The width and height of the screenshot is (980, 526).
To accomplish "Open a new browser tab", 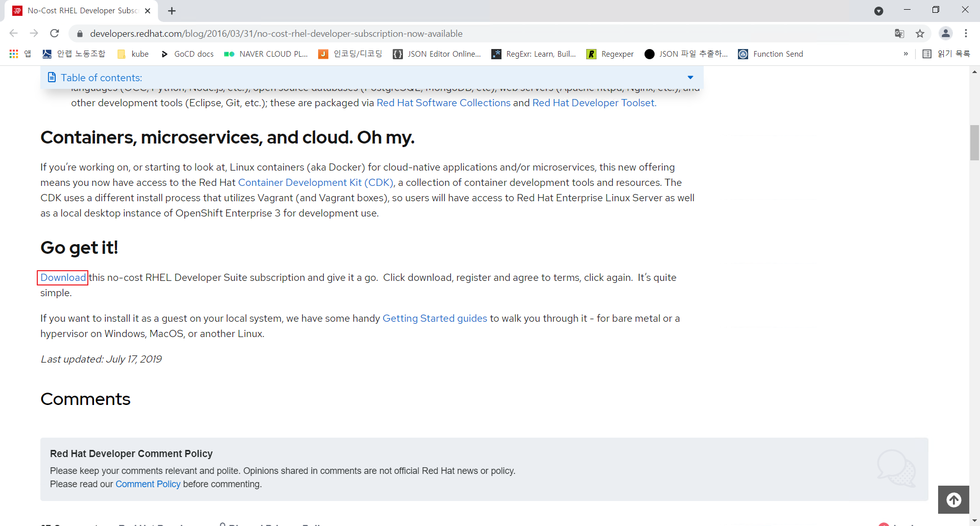I will (x=172, y=11).
